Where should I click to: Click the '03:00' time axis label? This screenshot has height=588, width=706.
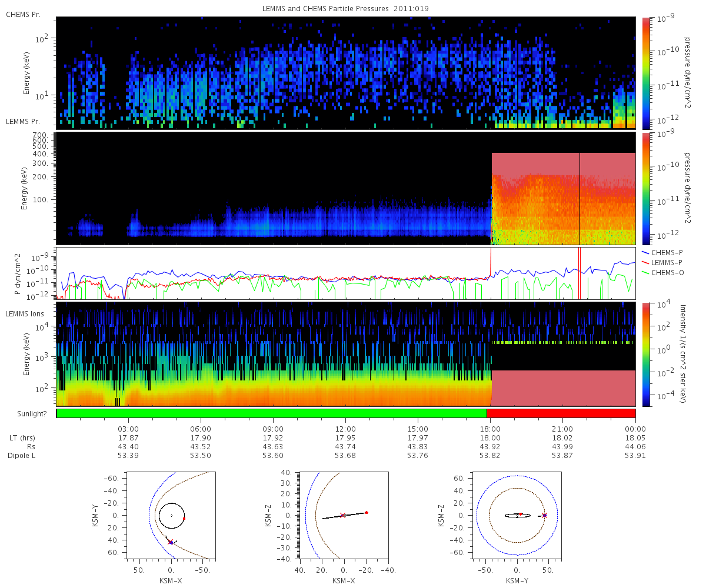[128, 429]
